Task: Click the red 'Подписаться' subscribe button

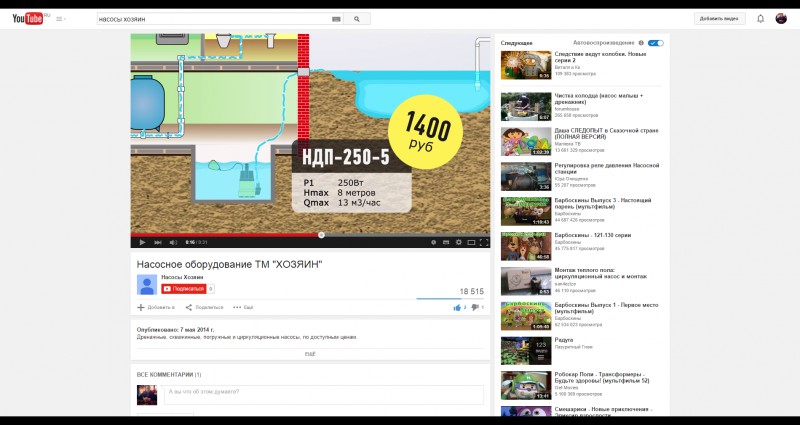Action: [x=184, y=289]
